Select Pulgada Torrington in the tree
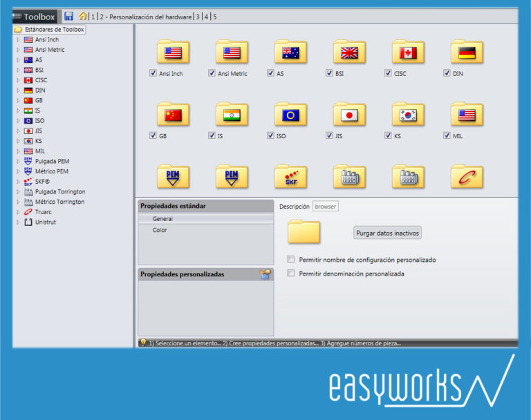This screenshot has height=420, width=531. 60,191
